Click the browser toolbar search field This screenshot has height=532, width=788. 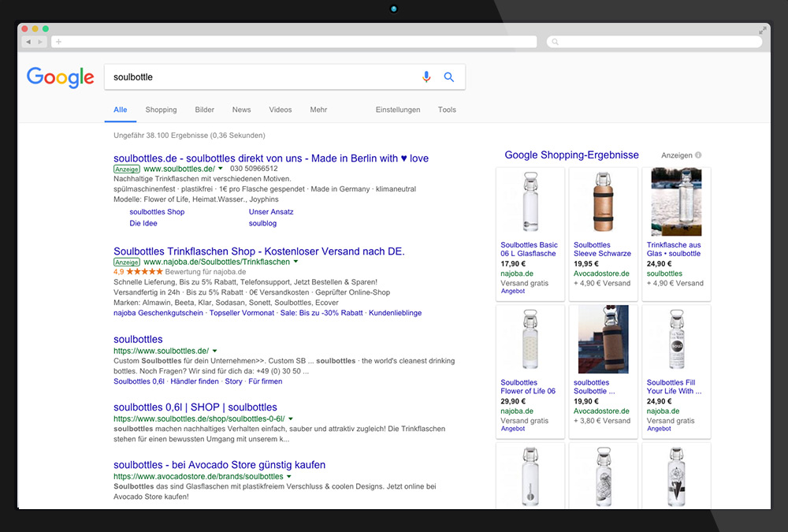click(654, 42)
